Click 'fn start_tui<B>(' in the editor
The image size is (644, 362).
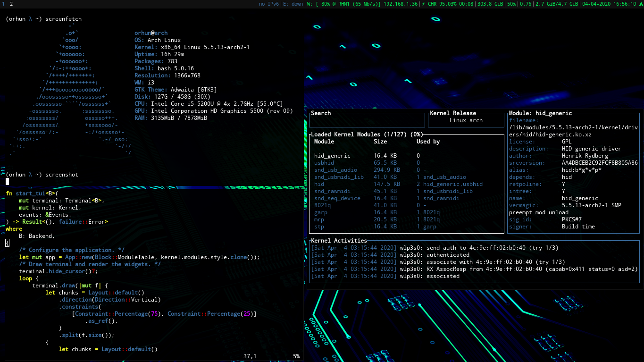(x=32, y=194)
